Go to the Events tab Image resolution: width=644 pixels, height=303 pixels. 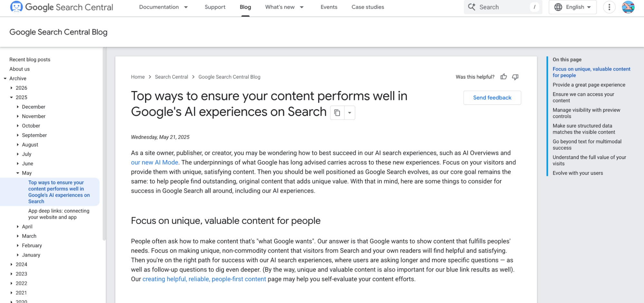click(x=329, y=7)
